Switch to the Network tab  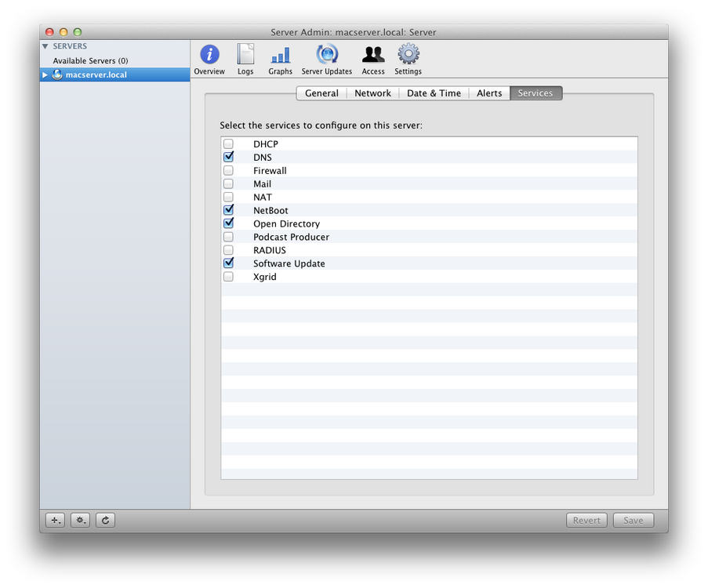(x=373, y=93)
